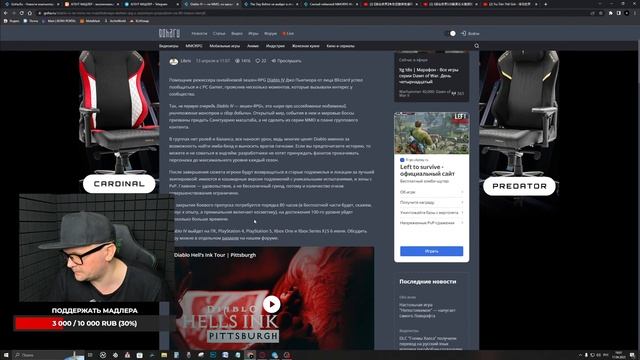
Task: Click the Left to Survive ad image
Action: [431, 133]
